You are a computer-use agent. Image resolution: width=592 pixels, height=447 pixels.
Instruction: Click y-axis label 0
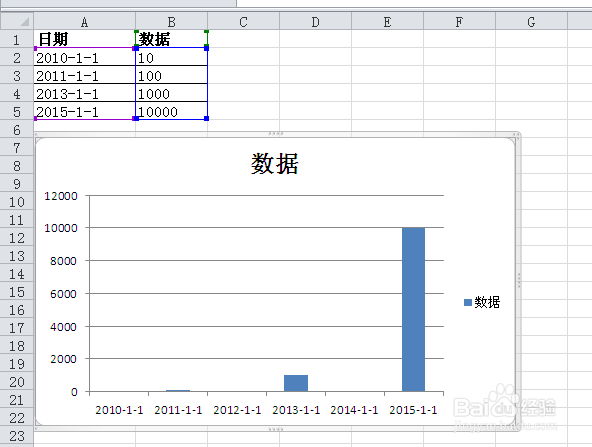pos(74,392)
